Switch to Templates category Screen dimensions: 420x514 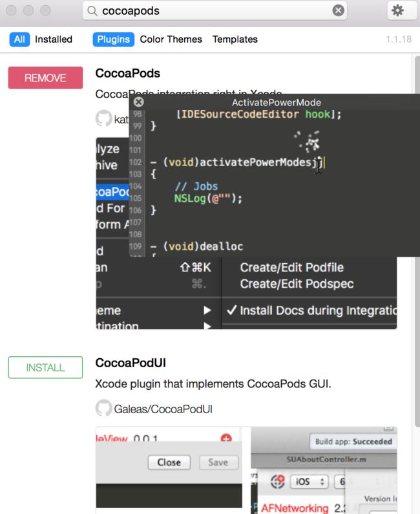coord(235,39)
